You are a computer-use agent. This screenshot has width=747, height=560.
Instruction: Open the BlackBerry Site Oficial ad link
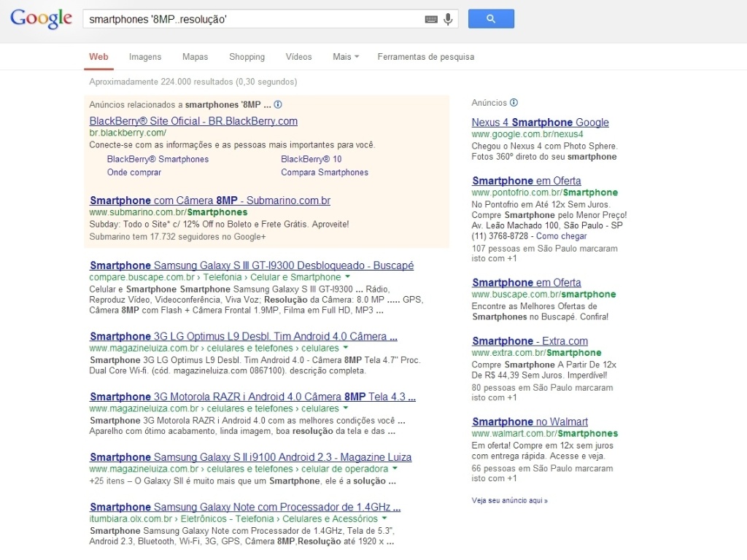click(193, 121)
